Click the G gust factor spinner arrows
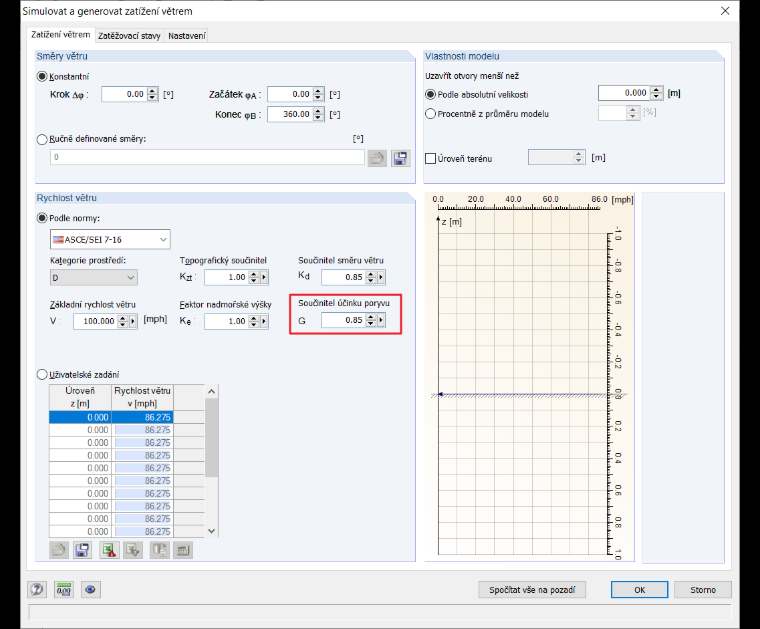 371,320
